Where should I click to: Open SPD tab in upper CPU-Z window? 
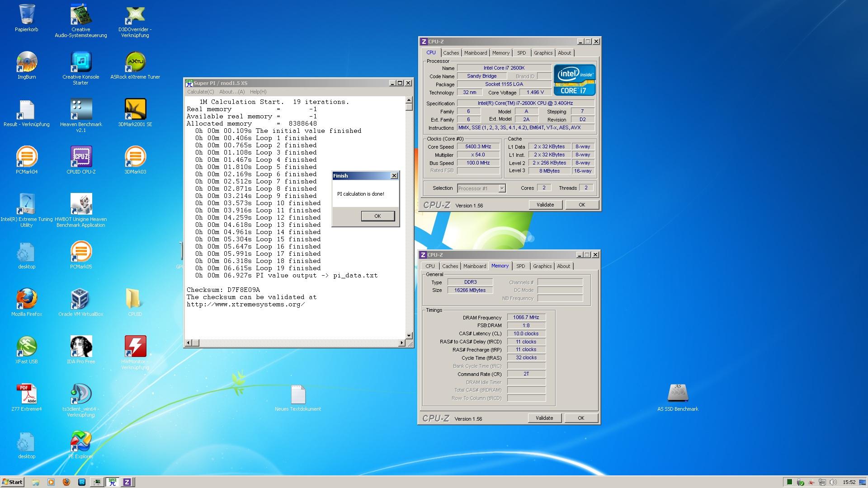click(522, 53)
